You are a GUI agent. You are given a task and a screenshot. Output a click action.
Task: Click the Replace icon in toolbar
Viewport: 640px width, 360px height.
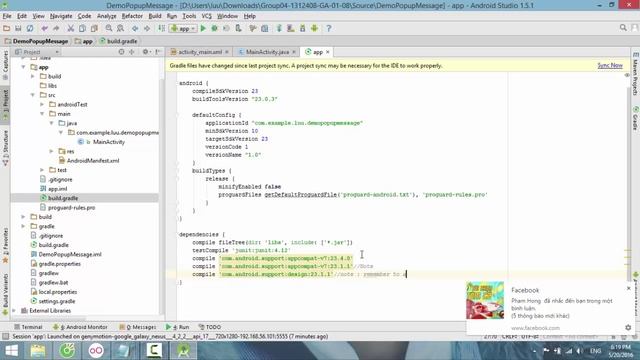(120, 28)
